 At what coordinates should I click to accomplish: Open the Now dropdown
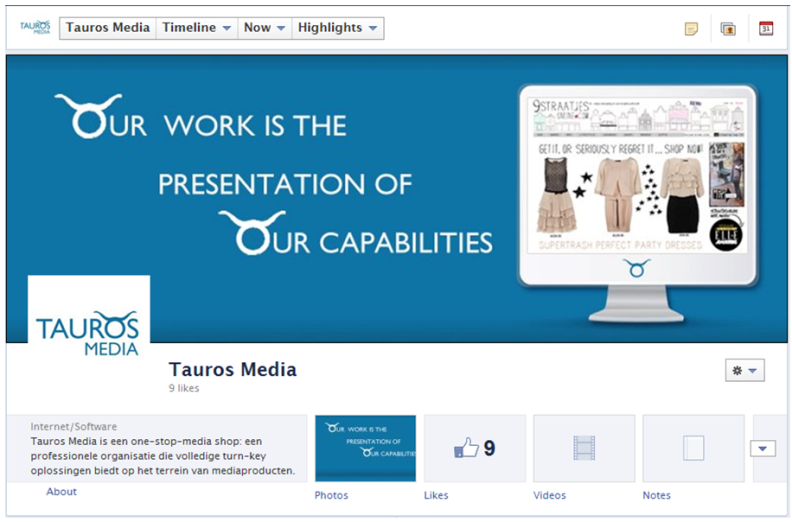(265, 28)
